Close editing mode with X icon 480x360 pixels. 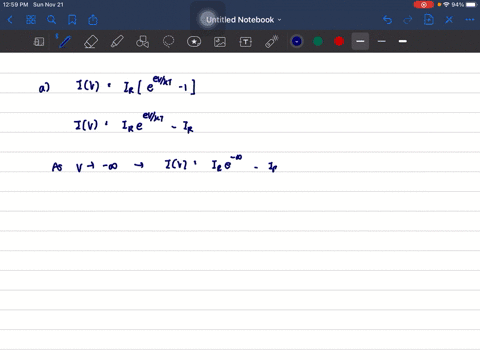click(449, 20)
